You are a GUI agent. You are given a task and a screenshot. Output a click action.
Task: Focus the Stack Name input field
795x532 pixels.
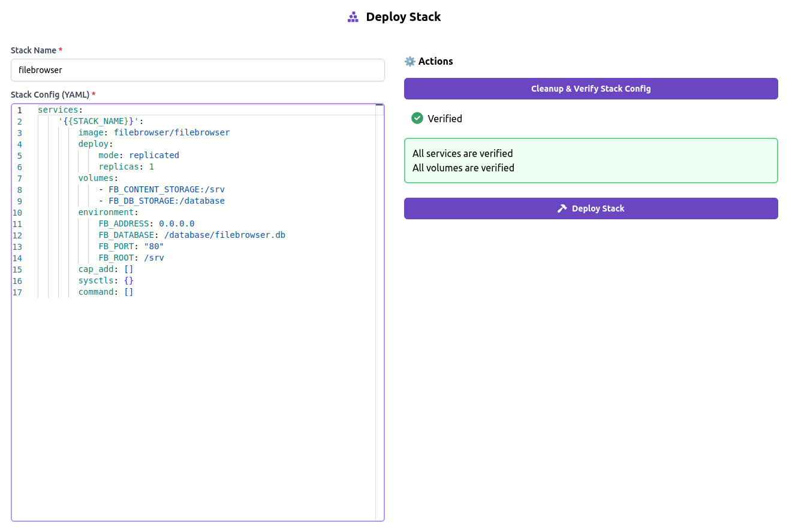198,70
